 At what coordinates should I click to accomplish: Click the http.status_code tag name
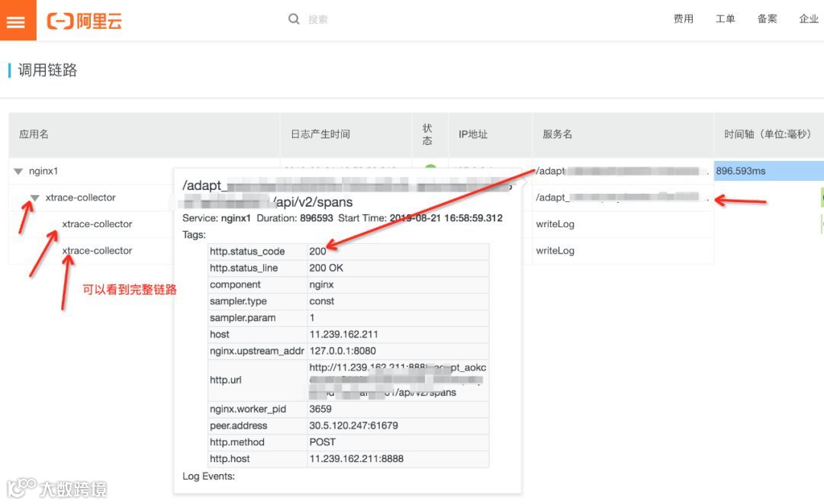coord(247,252)
